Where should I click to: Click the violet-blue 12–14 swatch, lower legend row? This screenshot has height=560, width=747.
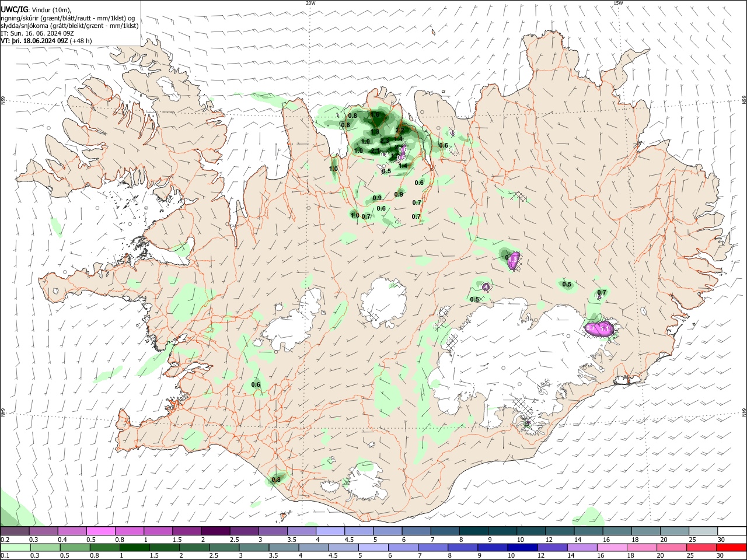553,548
